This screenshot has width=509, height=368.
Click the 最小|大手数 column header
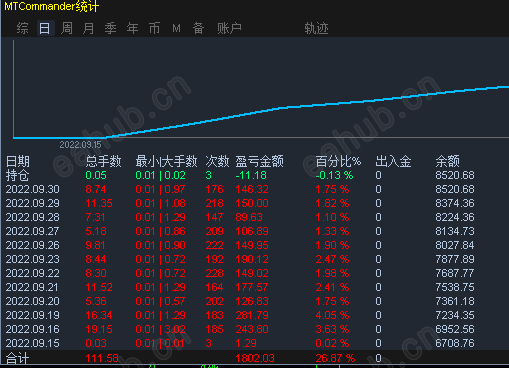166,162
